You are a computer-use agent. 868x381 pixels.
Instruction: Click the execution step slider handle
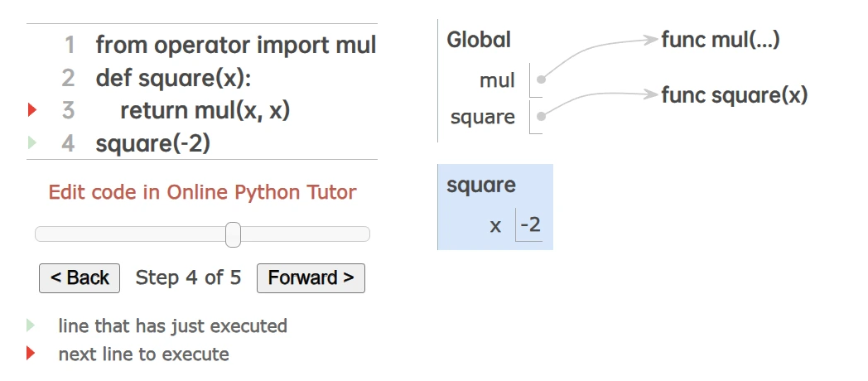click(234, 234)
